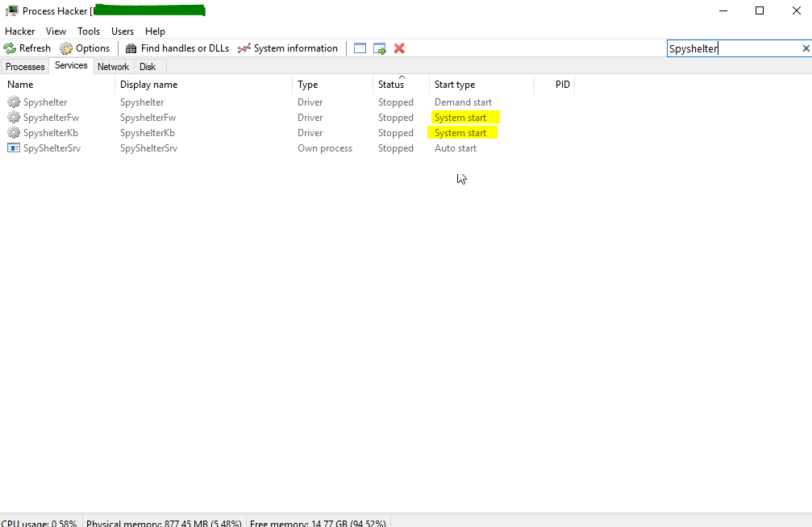This screenshot has width=812, height=527.
Task: Minimize the Process Hacker window
Action: [x=723, y=10]
